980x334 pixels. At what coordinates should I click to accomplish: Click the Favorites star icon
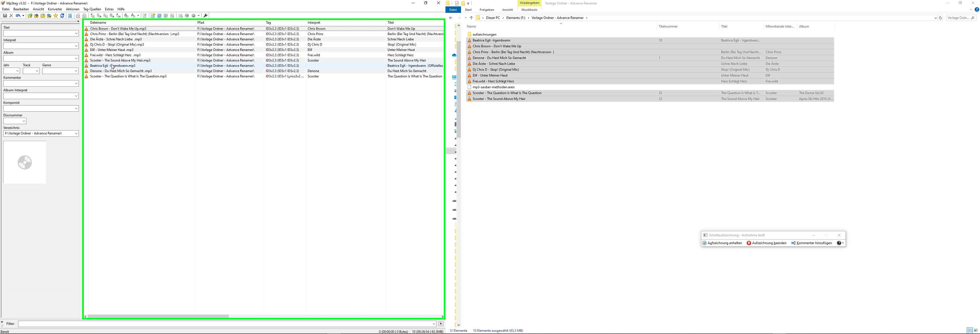point(56,16)
